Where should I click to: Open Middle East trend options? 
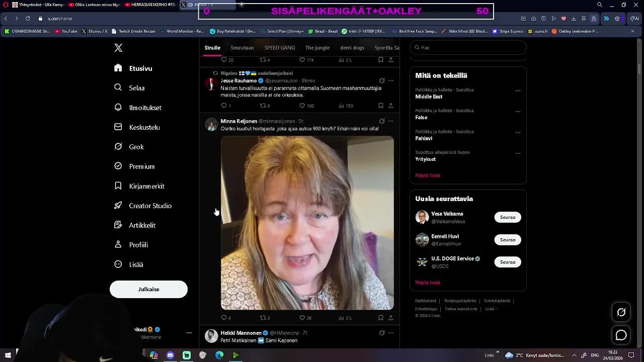(518, 91)
